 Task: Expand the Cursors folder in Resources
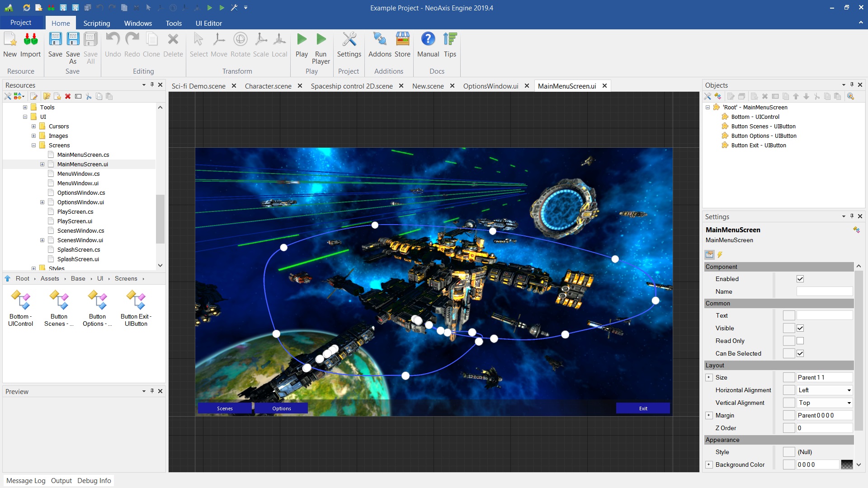33,127
